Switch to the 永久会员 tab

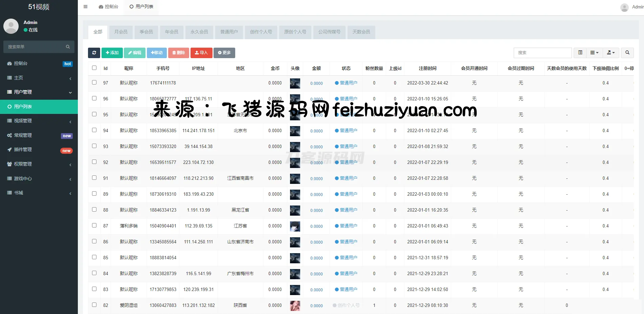tap(199, 32)
